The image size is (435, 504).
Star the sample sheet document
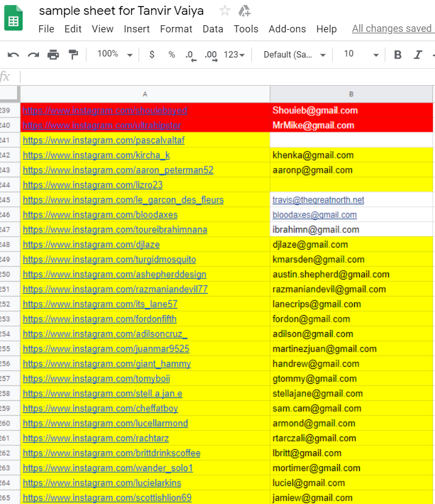point(225,11)
